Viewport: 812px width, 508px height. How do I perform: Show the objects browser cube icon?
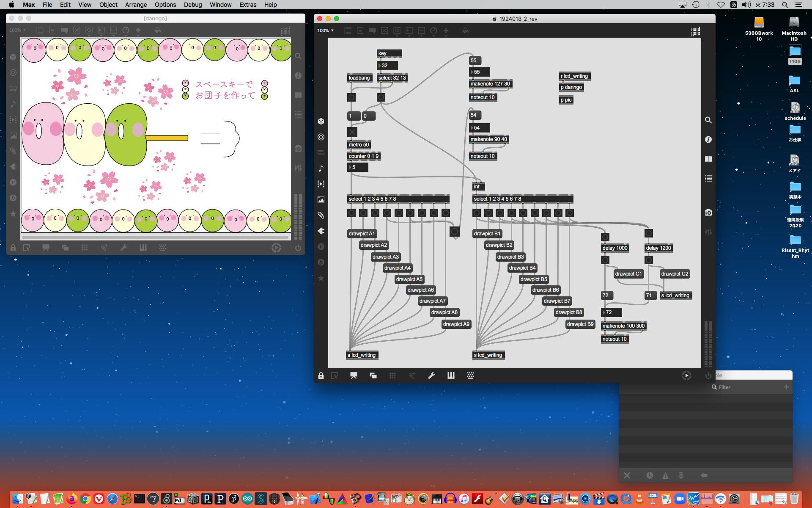click(321, 121)
